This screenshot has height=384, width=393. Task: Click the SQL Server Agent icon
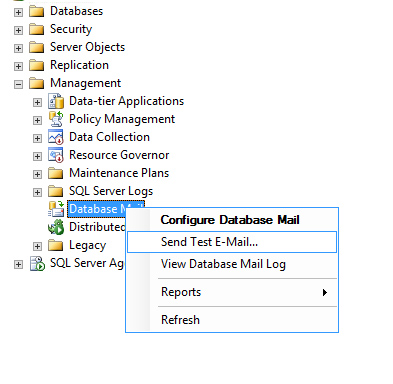coord(37,263)
